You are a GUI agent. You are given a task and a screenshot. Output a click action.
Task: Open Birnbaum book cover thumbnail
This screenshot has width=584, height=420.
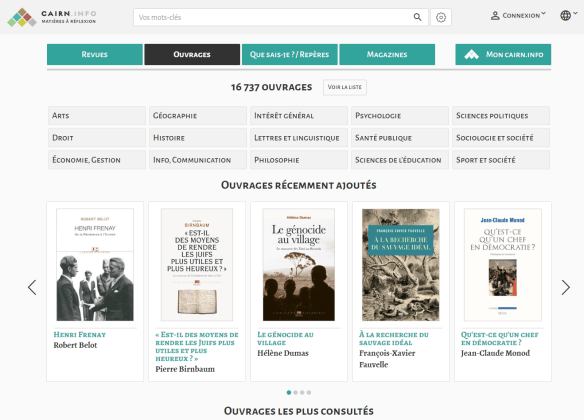[x=197, y=265]
